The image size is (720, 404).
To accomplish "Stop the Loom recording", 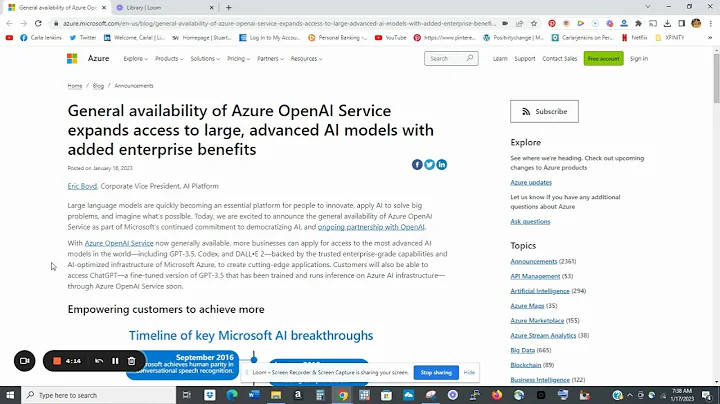I will click(57, 361).
